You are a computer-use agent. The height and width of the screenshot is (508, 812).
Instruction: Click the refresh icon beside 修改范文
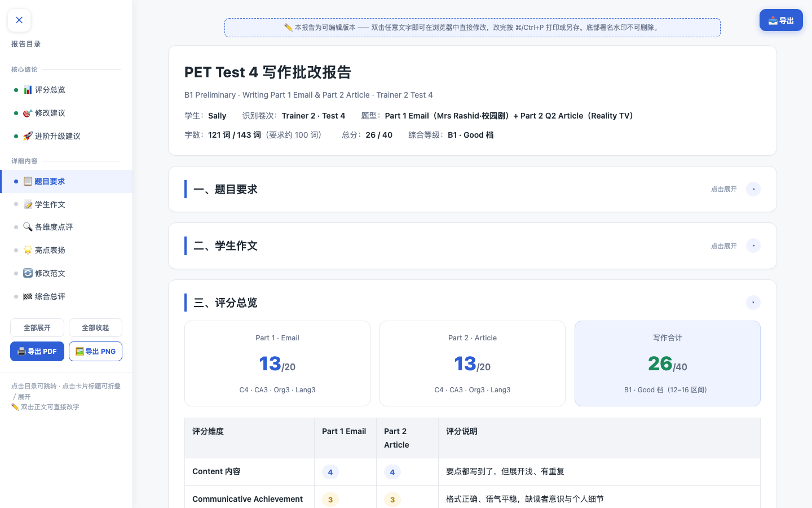click(28, 273)
